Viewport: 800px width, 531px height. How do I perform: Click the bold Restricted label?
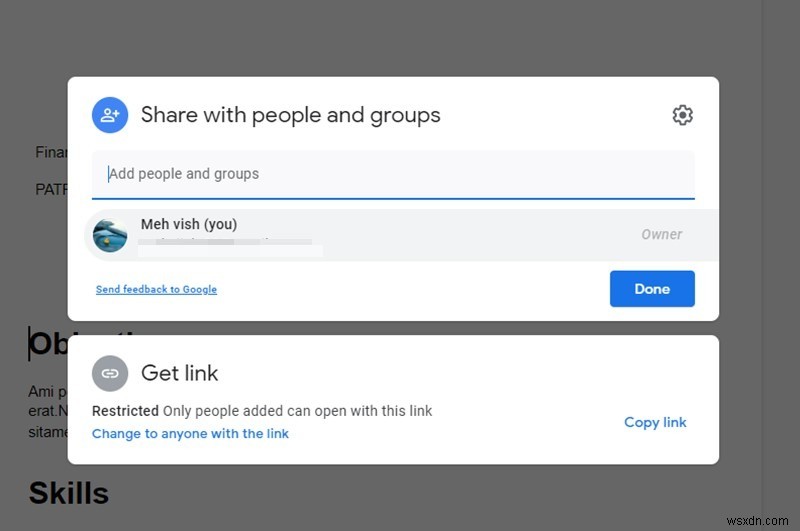point(125,411)
